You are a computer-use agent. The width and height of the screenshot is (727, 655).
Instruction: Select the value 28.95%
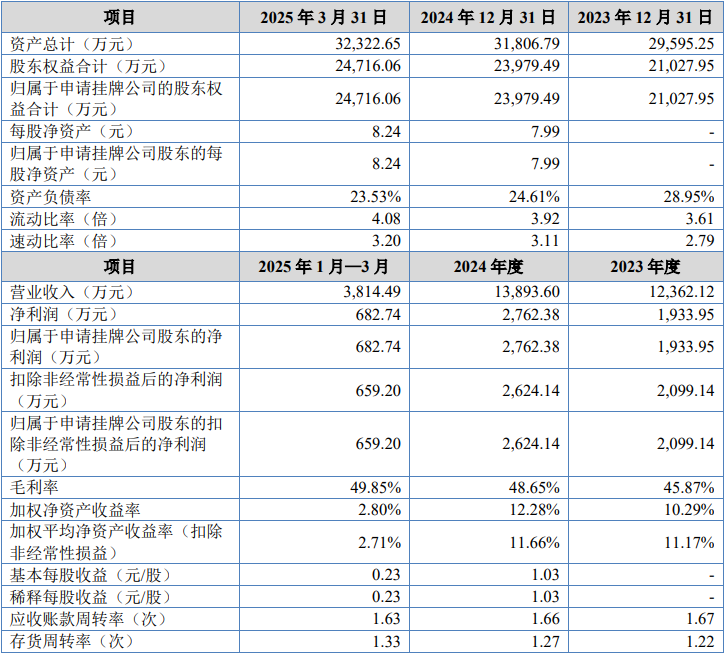pos(689,197)
